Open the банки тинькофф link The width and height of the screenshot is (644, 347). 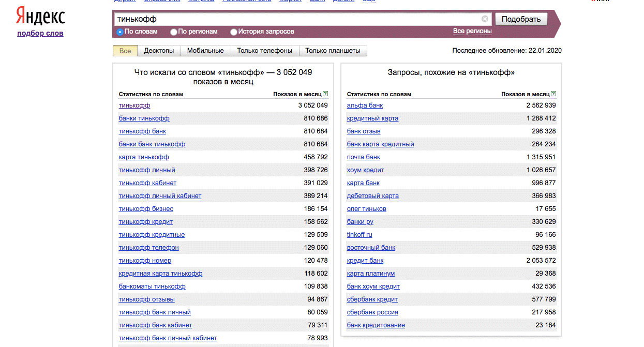tap(144, 118)
